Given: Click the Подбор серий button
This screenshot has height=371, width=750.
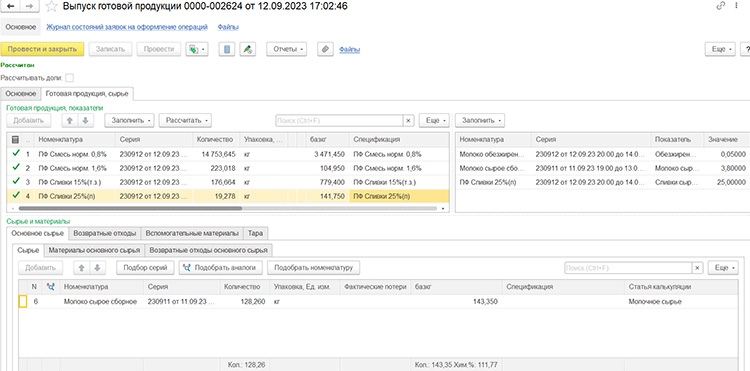Looking at the screenshot, I should click(145, 268).
